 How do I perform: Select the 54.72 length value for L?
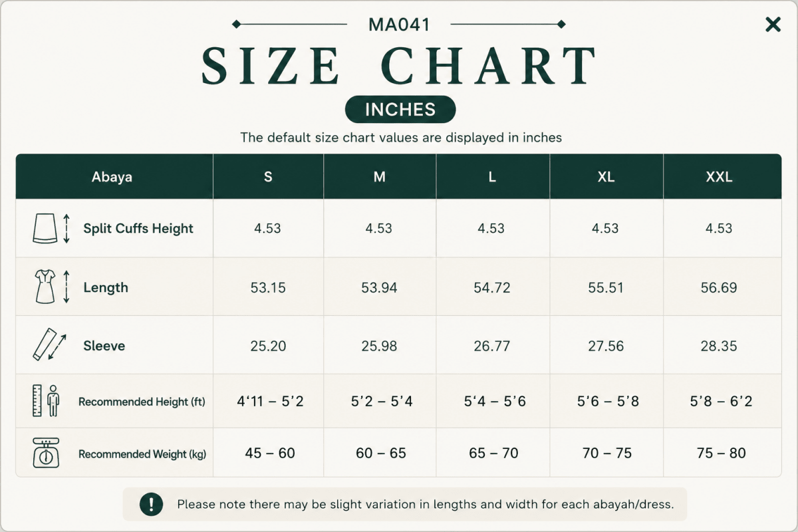pyautogui.click(x=493, y=287)
